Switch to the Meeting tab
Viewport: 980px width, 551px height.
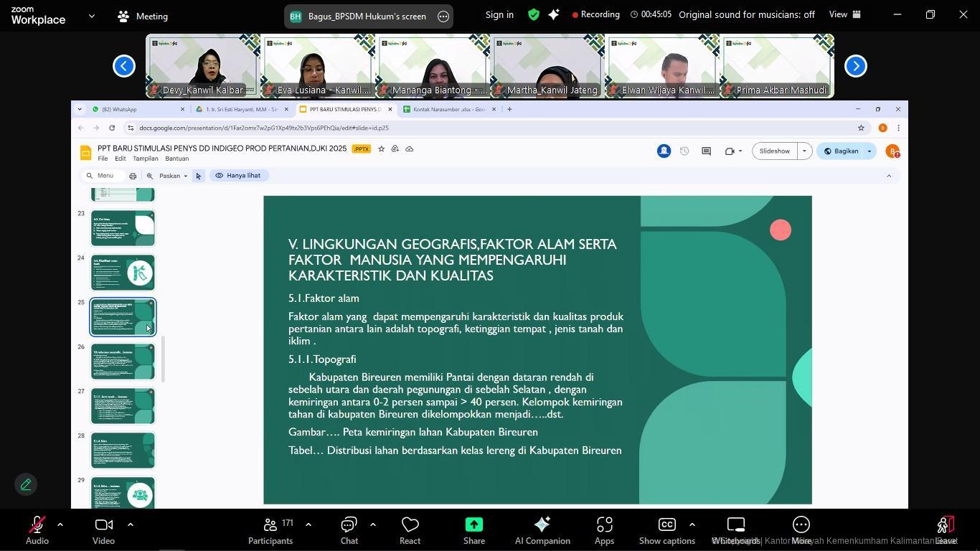tap(143, 16)
